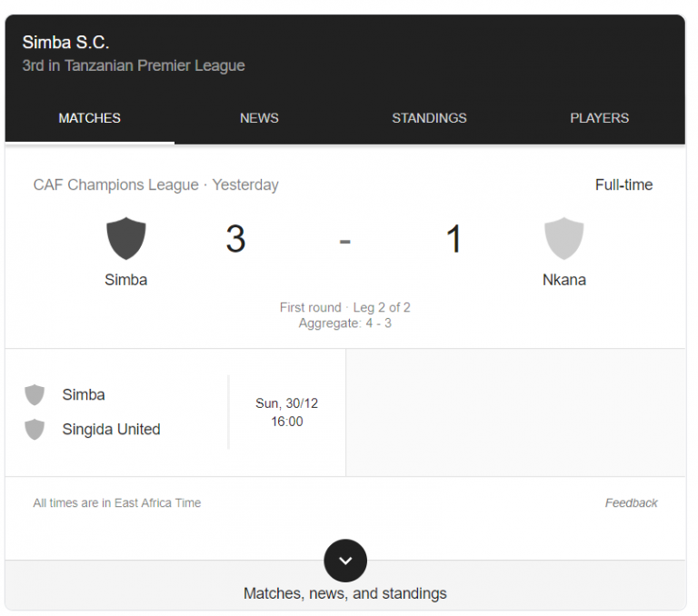Click Simba's small crest in upcoming fixture
698x616 pixels.
point(35,395)
